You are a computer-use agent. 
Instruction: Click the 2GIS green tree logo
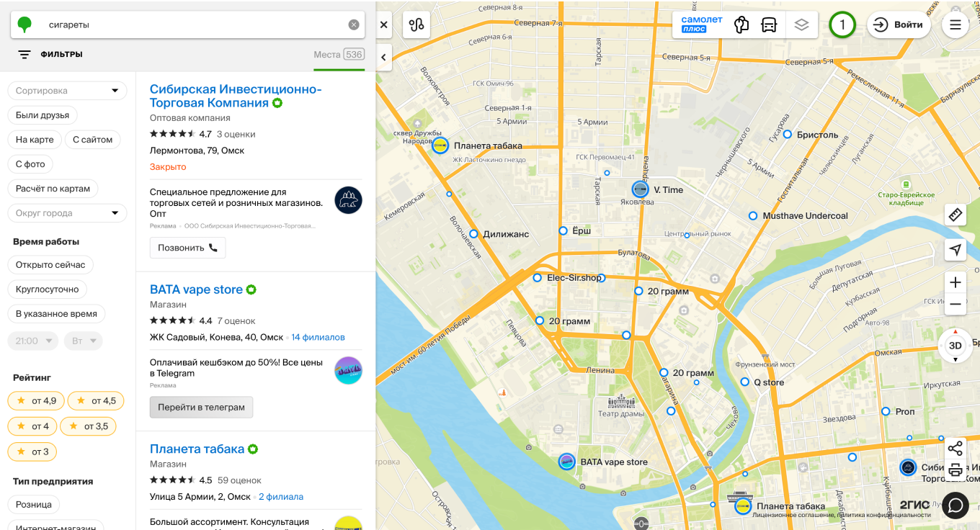(25, 24)
